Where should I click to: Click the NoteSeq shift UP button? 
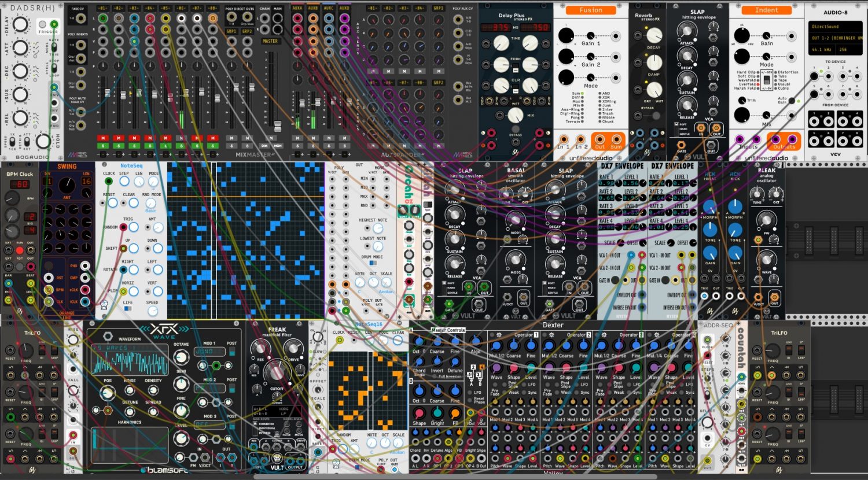tap(134, 248)
